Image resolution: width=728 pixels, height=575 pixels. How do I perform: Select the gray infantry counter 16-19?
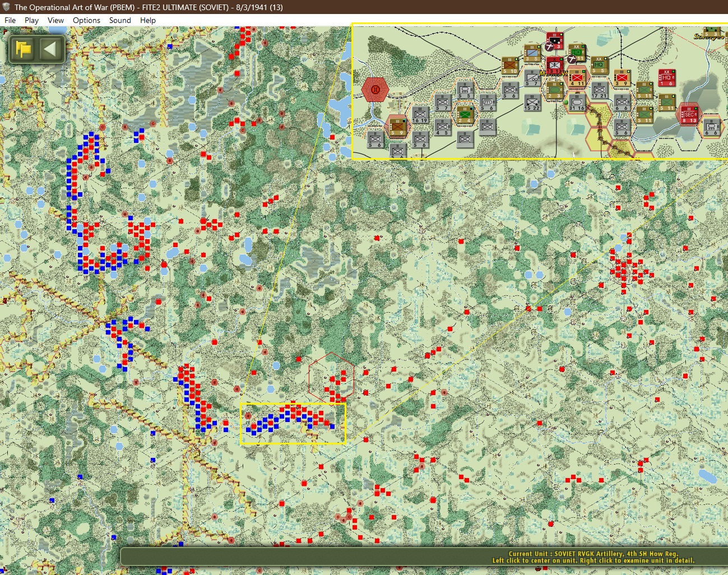point(420,114)
